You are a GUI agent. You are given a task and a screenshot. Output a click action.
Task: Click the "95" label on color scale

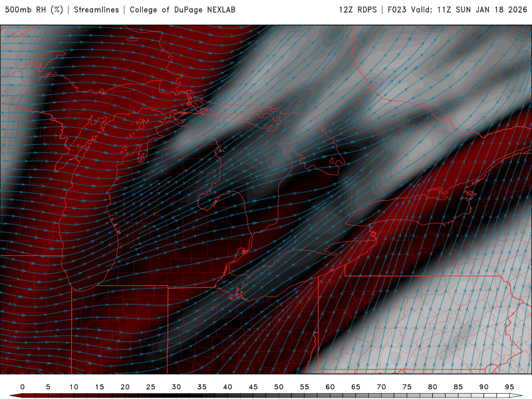coord(509,387)
